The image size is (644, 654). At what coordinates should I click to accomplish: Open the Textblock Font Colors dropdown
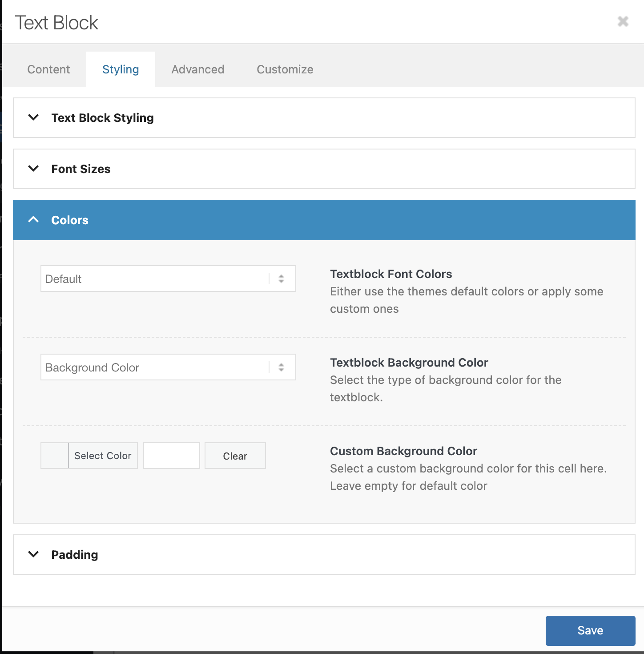(156, 279)
